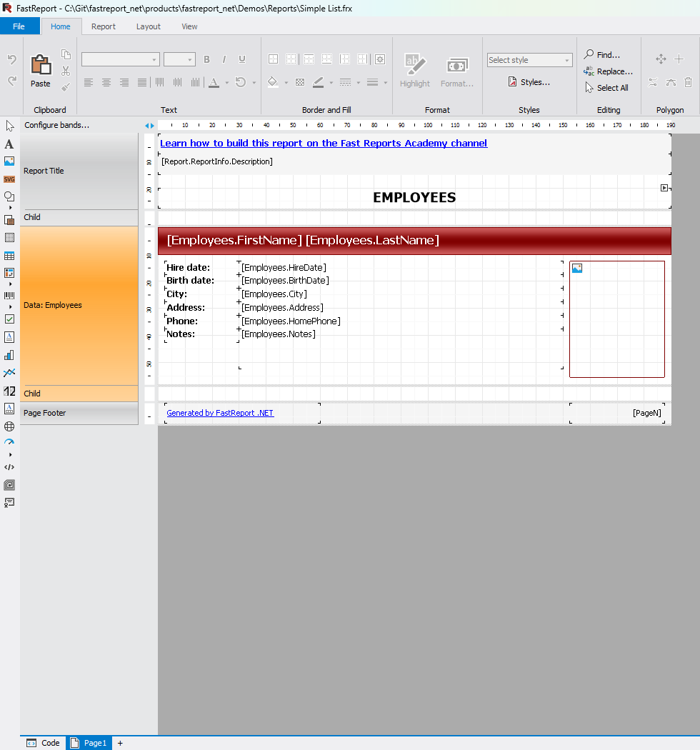Select the Gauge object tool
Screen dimensions: 700x750
click(x=9, y=442)
